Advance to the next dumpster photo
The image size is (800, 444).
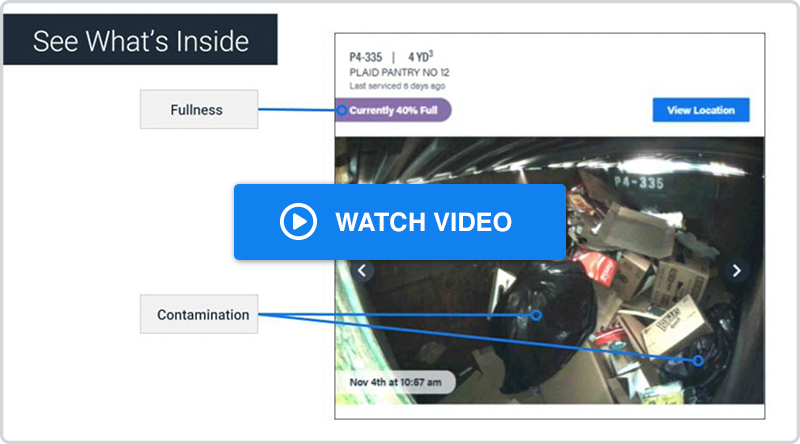pyautogui.click(x=737, y=271)
